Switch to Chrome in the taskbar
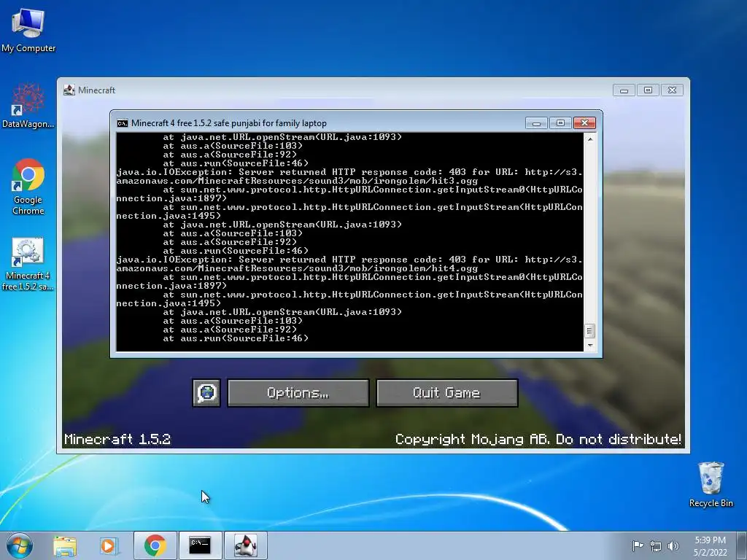Screen dimensions: 747x560 click(x=155, y=545)
